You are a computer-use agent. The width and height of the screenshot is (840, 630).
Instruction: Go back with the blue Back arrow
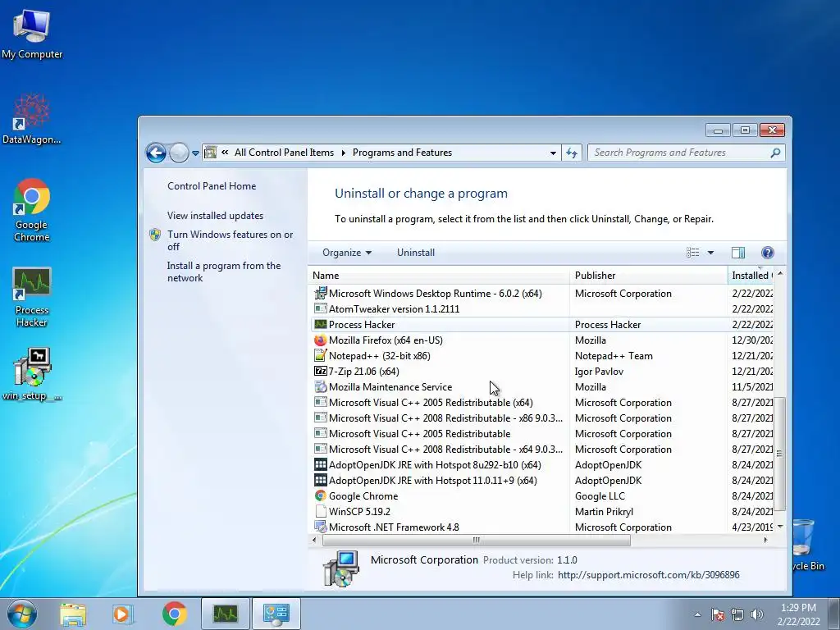156,153
